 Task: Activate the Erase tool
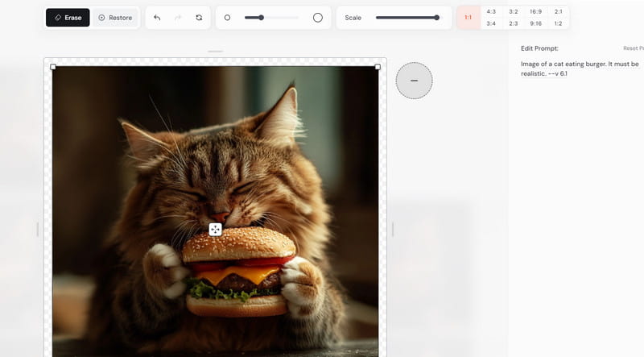point(68,18)
